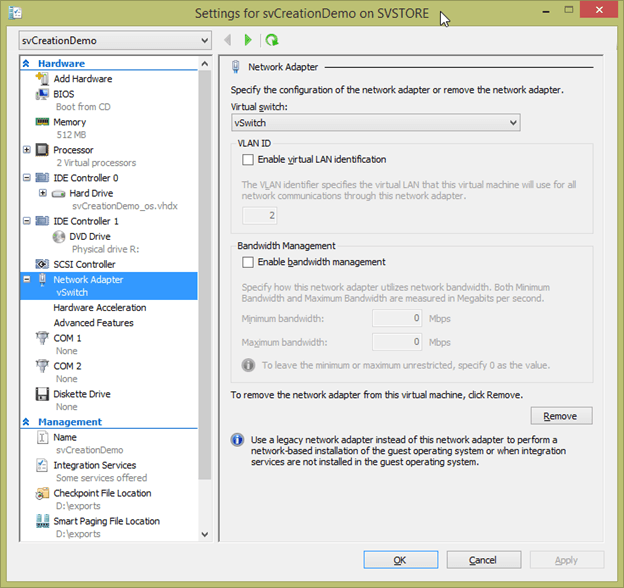Image resolution: width=624 pixels, height=588 pixels.
Task: Collapse the IDE Controller 0 node
Action: [27, 178]
